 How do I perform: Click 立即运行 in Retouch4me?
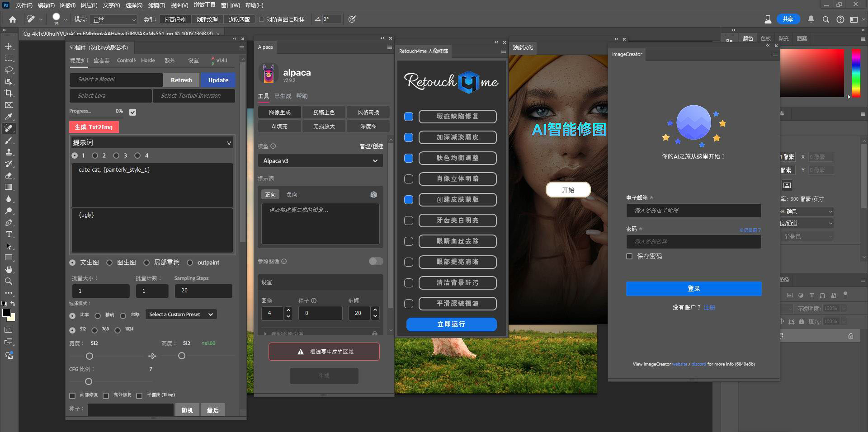[451, 324]
